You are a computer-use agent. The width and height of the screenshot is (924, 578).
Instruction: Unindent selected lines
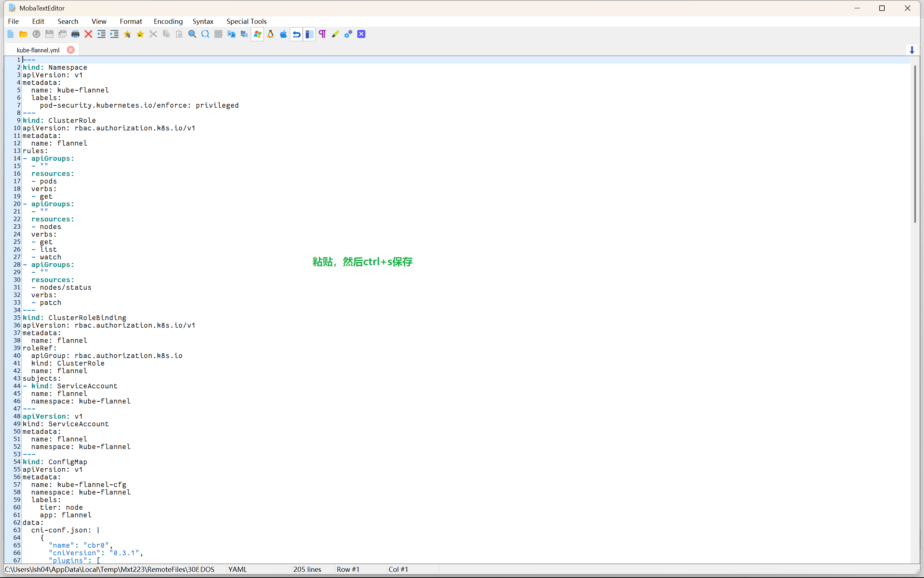click(101, 34)
